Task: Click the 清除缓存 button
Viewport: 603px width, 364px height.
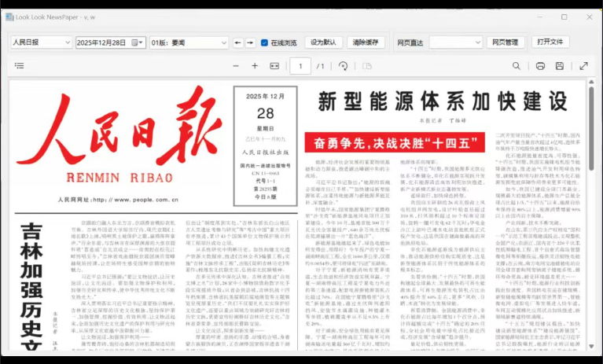Action: [x=366, y=42]
